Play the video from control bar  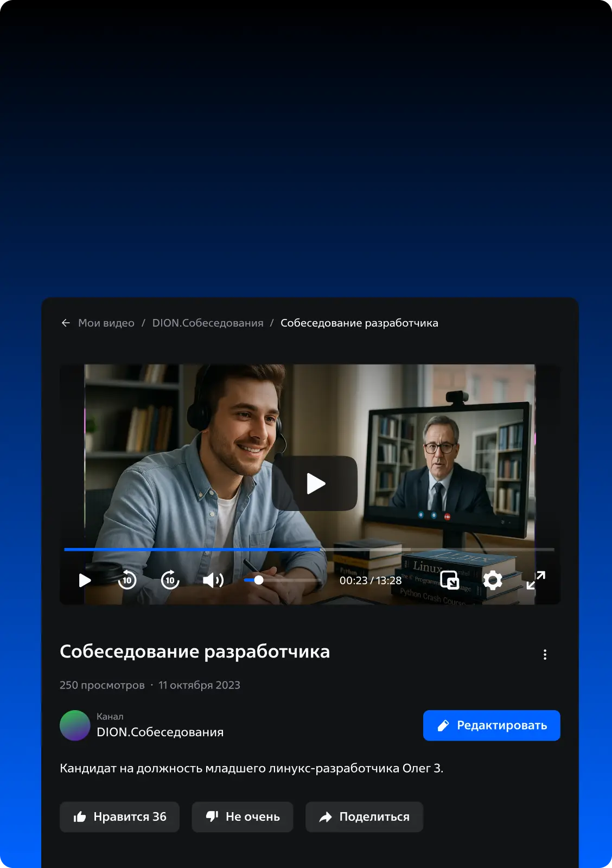pos(85,580)
